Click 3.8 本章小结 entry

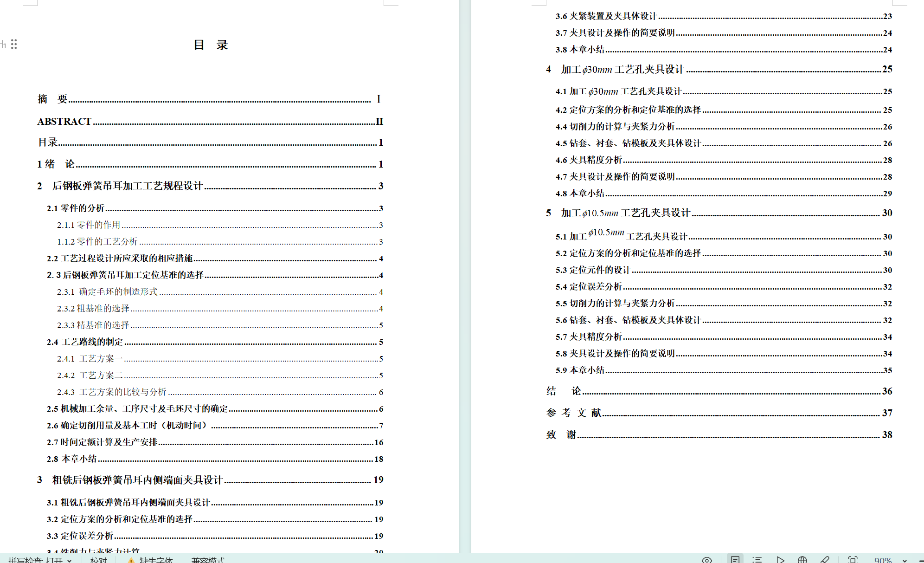724,49
